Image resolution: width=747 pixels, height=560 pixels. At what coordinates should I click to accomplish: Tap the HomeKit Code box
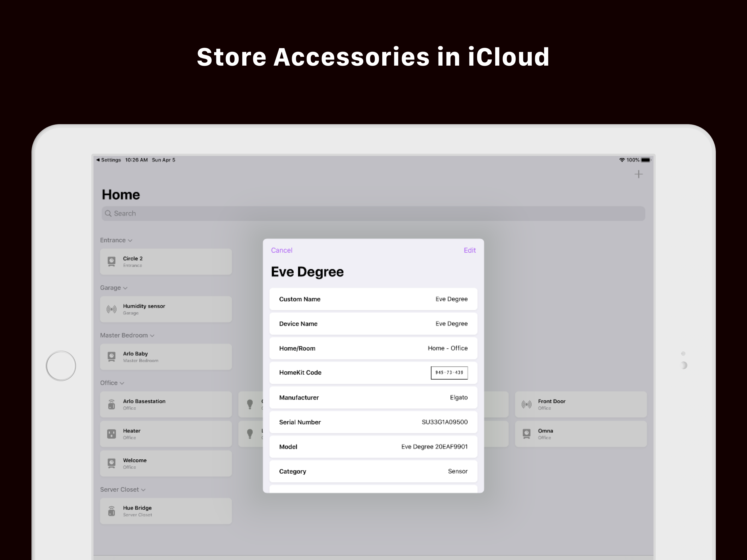[x=449, y=373]
